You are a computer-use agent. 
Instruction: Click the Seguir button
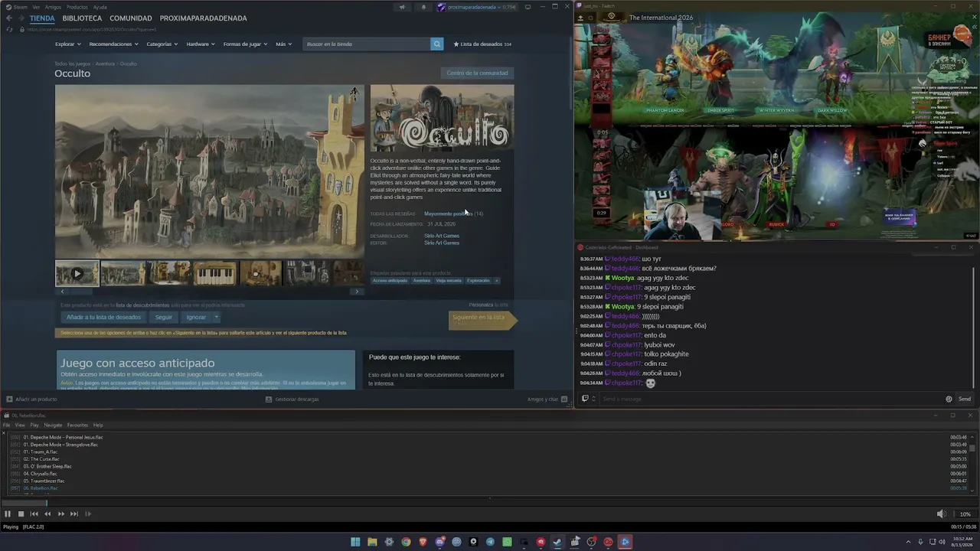pyautogui.click(x=164, y=317)
